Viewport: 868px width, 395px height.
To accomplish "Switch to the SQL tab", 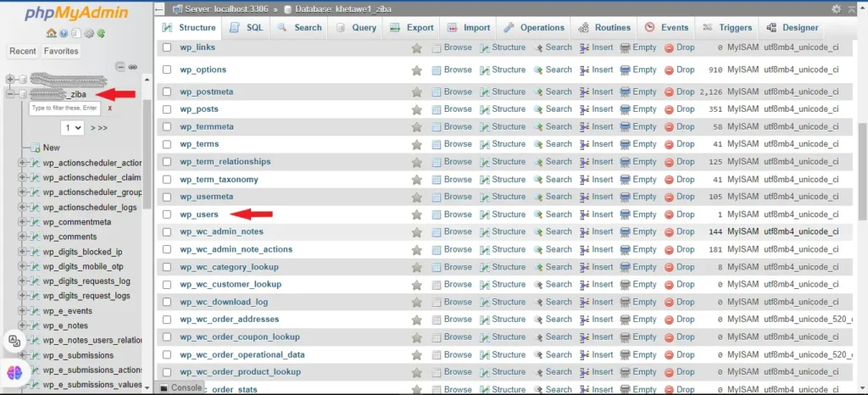I will (x=248, y=27).
